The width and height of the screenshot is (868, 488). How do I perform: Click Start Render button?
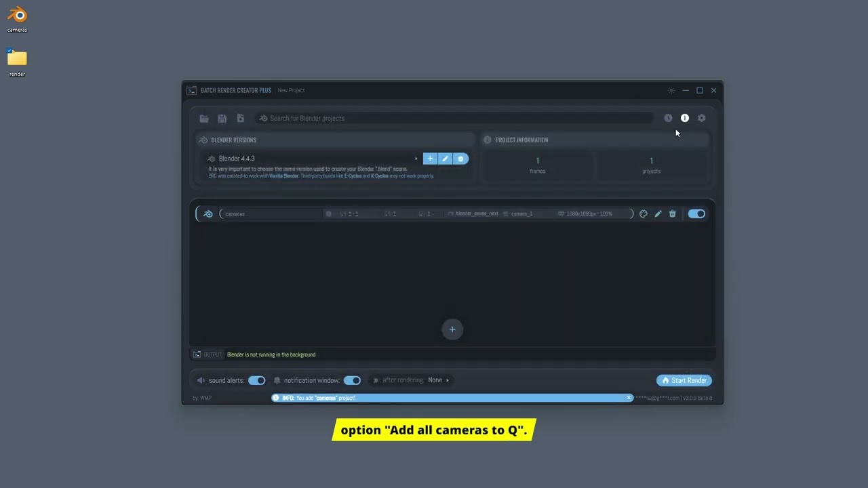pos(684,380)
